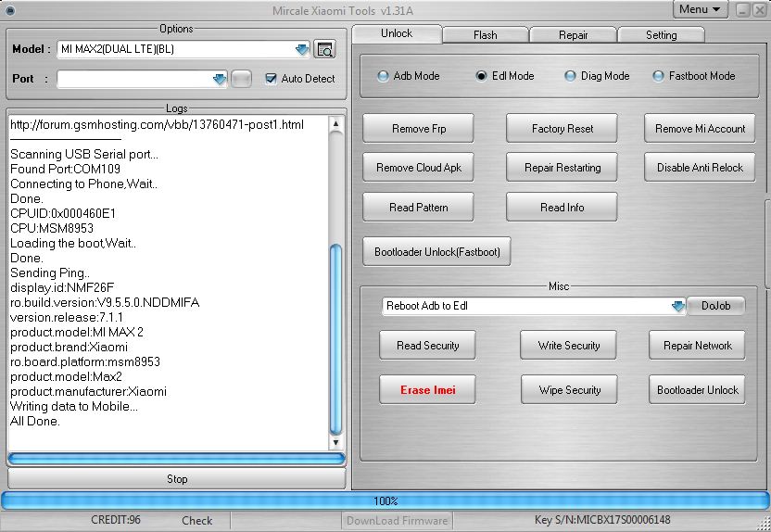Click the Read Pattern button
The image size is (771, 532).
[x=419, y=207]
